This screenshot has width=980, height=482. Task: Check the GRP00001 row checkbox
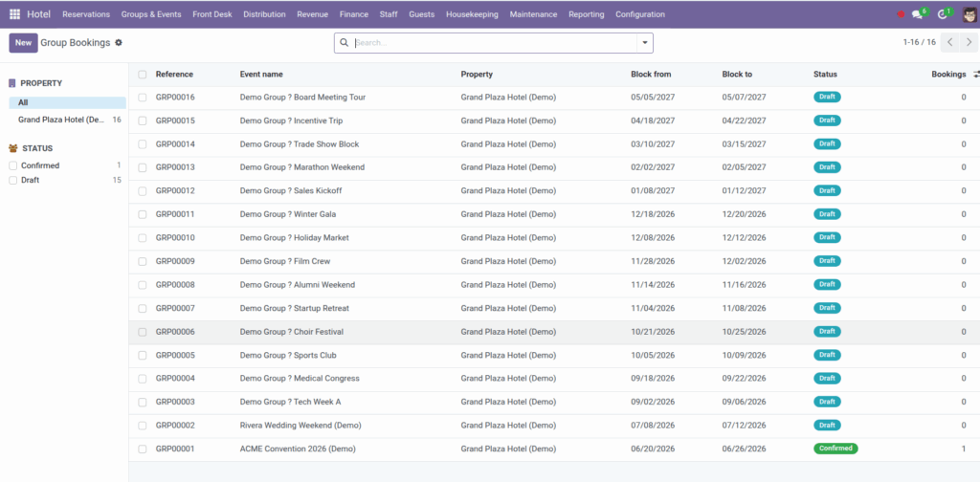point(143,449)
